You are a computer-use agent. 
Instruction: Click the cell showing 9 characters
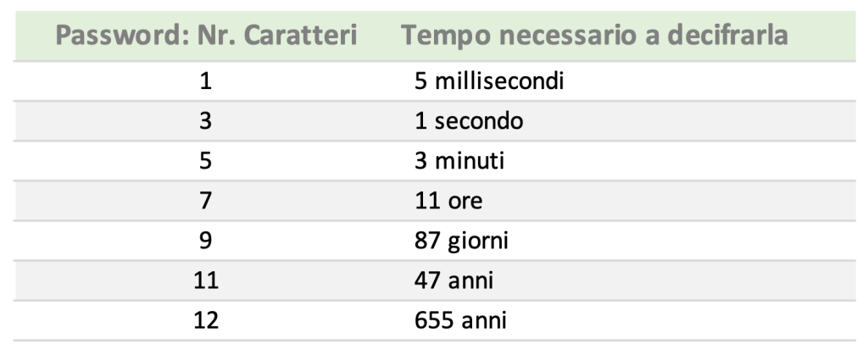[x=205, y=241]
